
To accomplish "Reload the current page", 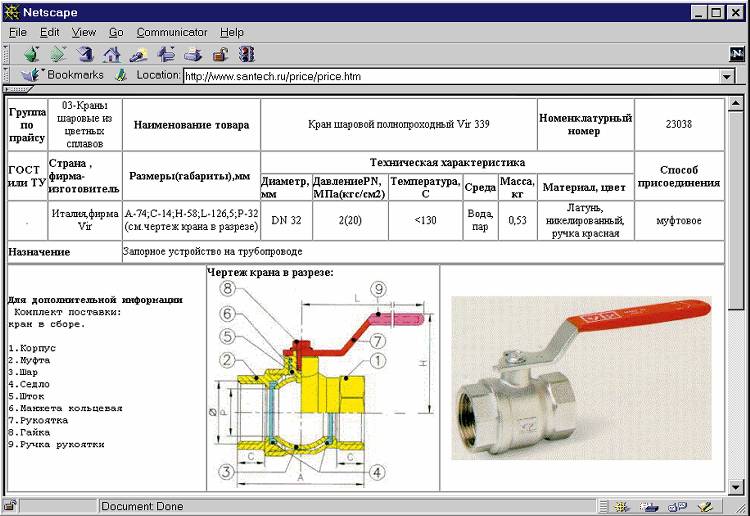I will point(84,54).
